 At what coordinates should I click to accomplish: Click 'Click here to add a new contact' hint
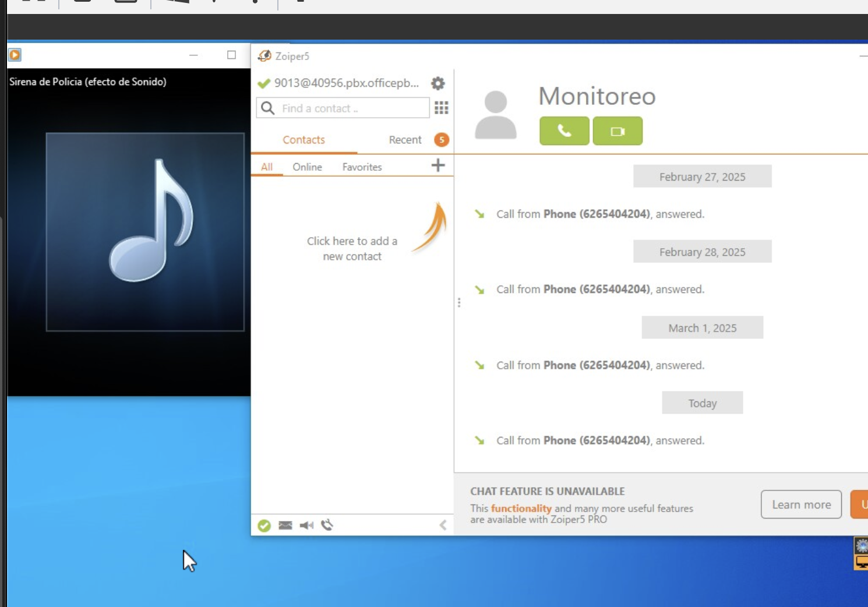click(352, 249)
